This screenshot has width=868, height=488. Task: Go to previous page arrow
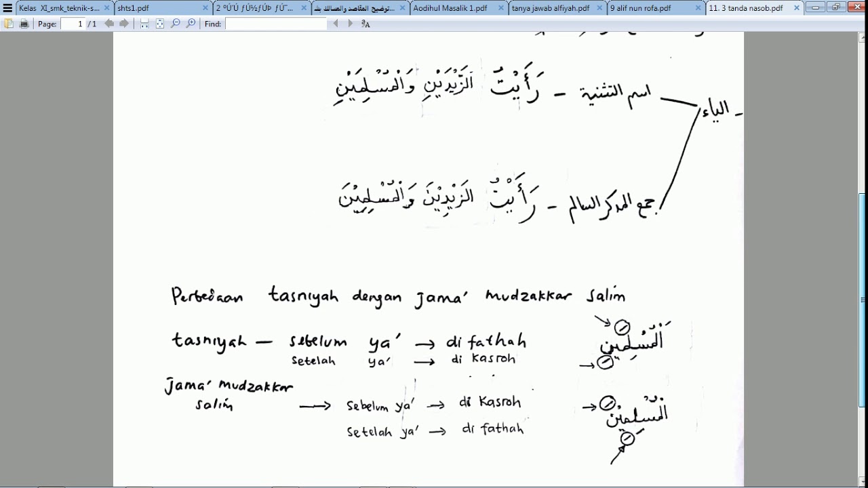(109, 24)
